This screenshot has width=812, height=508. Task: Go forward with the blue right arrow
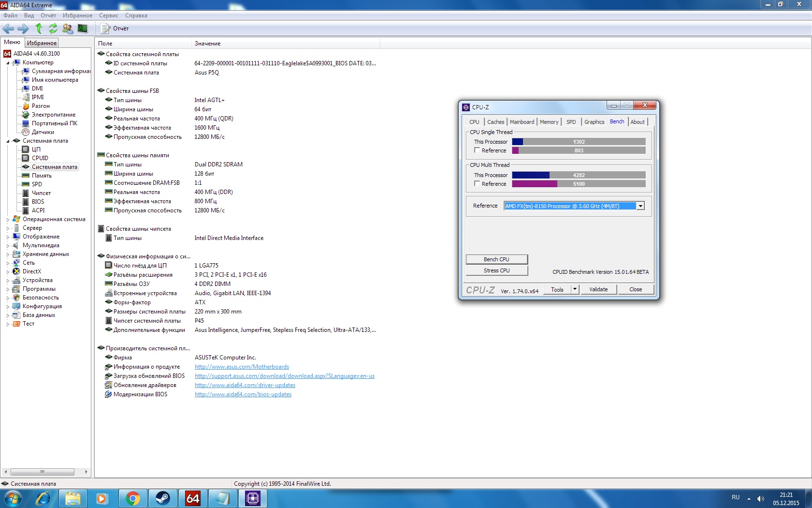pos(23,29)
